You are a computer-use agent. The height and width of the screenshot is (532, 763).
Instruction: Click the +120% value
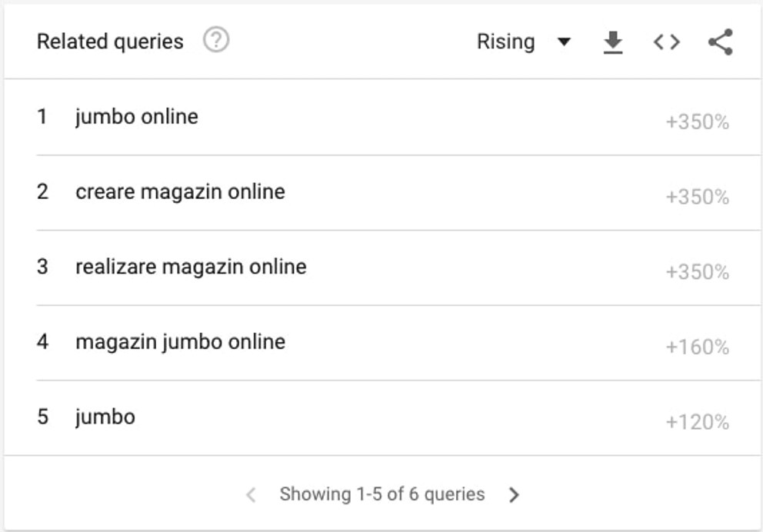[x=698, y=422]
